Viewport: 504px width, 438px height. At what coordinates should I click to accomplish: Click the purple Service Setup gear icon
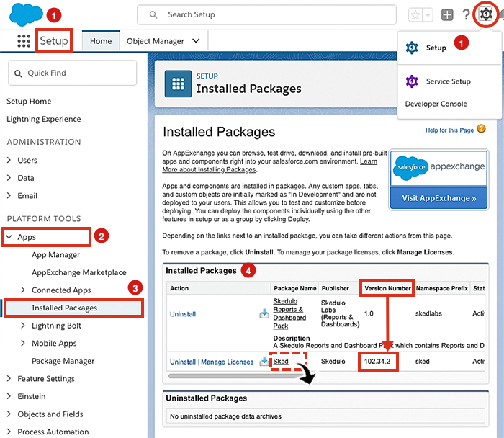pos(412,81)
